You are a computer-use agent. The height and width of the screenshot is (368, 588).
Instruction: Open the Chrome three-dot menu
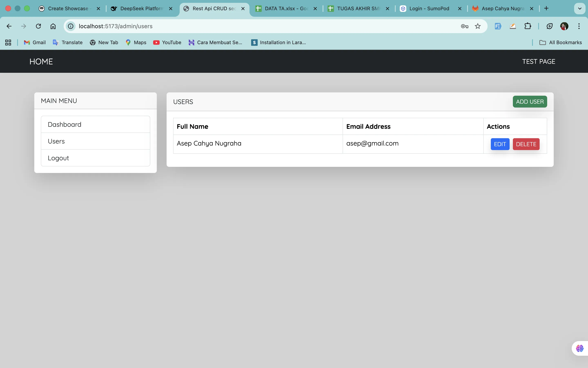(x=579, y=26)
